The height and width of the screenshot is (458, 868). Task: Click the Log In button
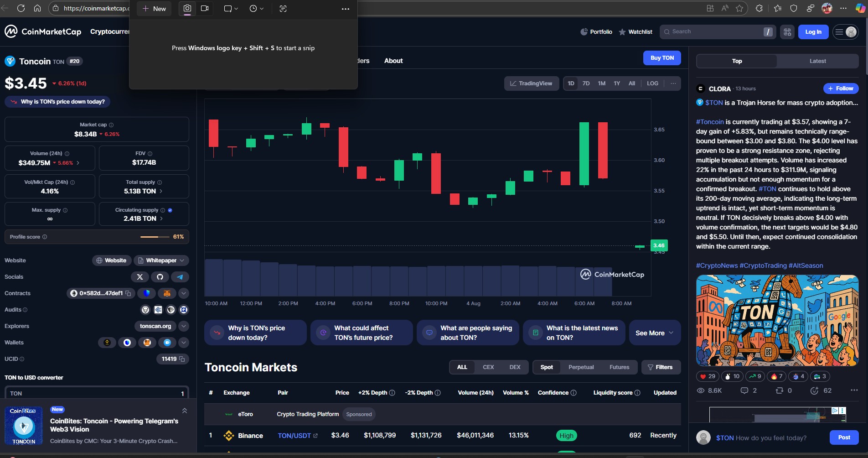(813, 32)
